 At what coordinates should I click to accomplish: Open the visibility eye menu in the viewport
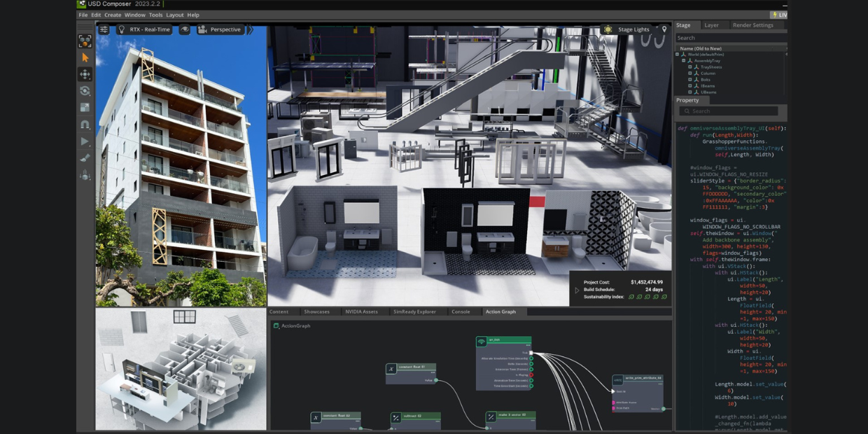click(x=185, y=29)
